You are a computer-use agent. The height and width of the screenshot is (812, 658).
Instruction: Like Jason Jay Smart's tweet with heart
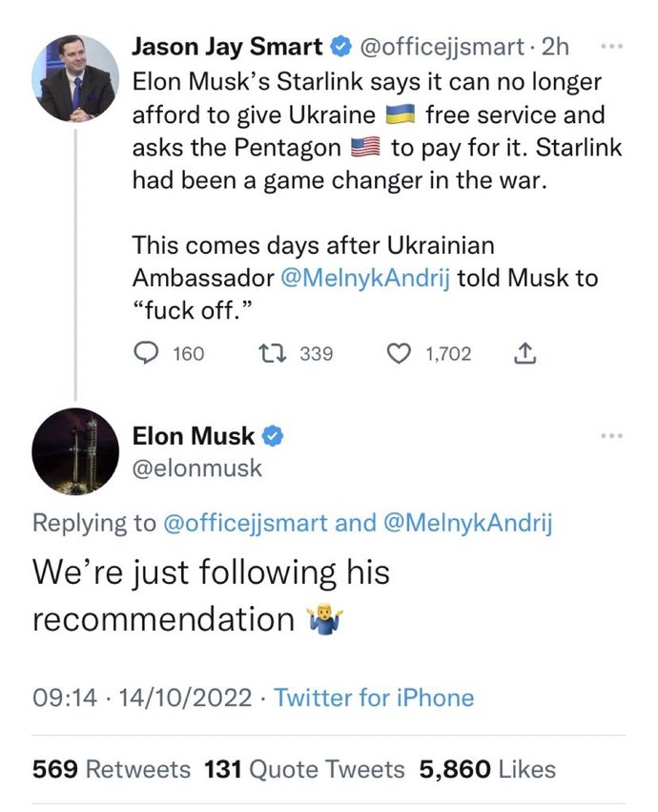[x=399, y=354]
